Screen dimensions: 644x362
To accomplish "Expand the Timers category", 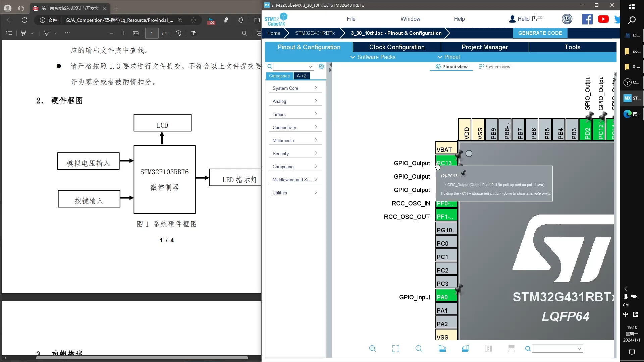I will point(295,114).
